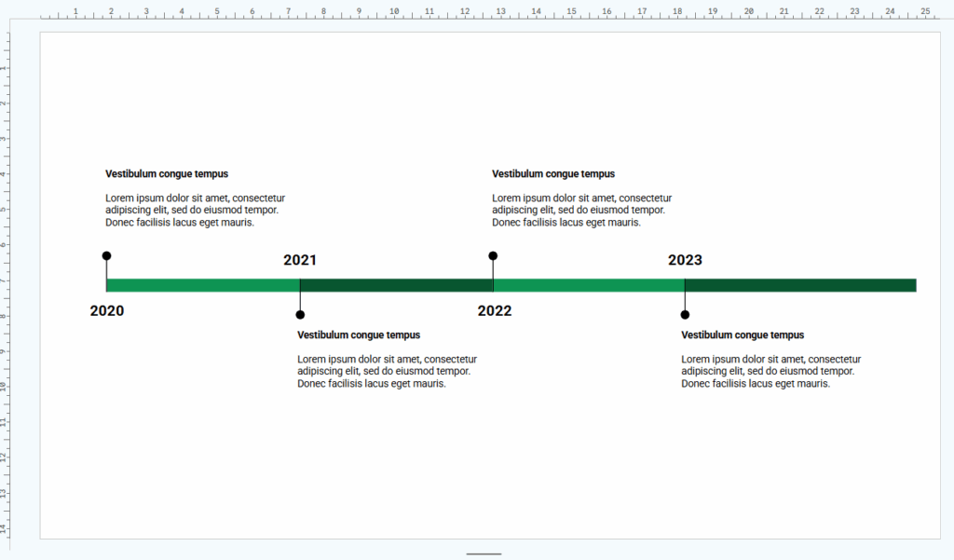The image size is (954, 560).
Task: Click the marker dot below 2021
Action: click(x=300, y=315)
